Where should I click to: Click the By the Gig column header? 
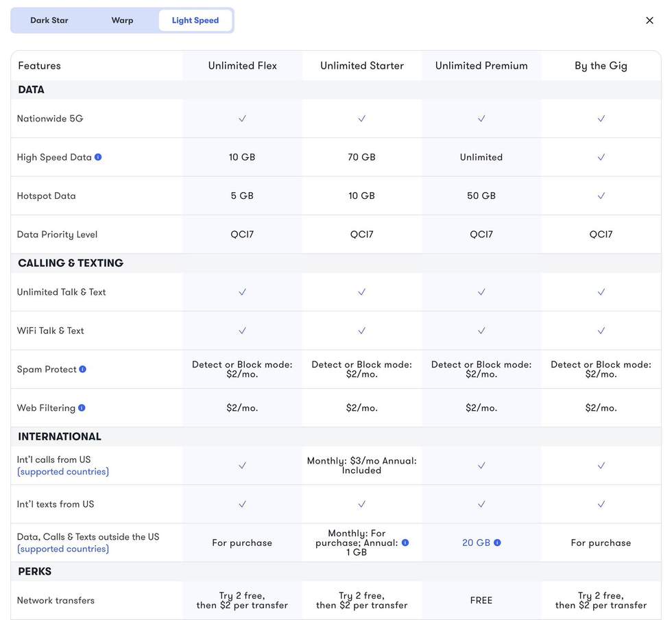[601, 66]
